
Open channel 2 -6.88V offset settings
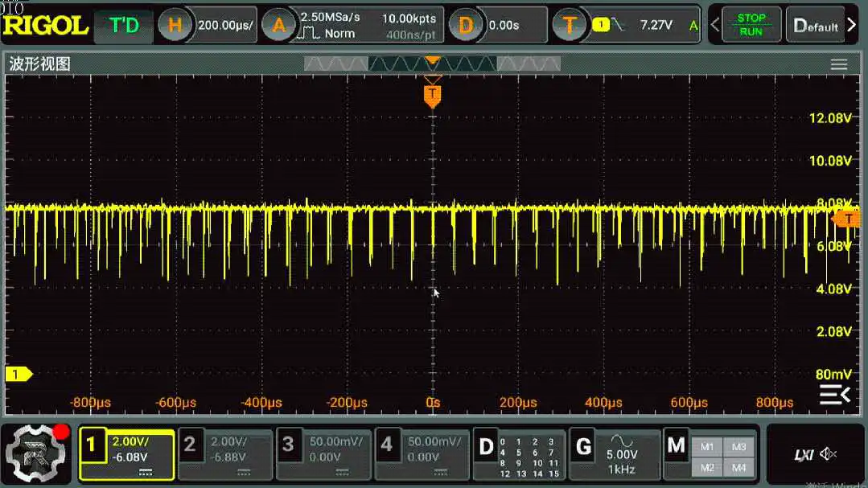pyautogui.click(x=228, y=457)
